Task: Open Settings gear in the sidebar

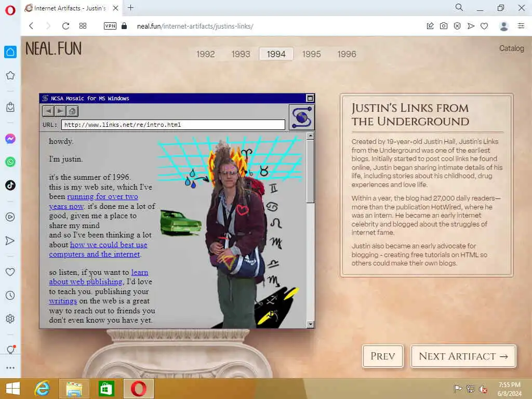Action: pyautogui.click(x=10, y=318)
